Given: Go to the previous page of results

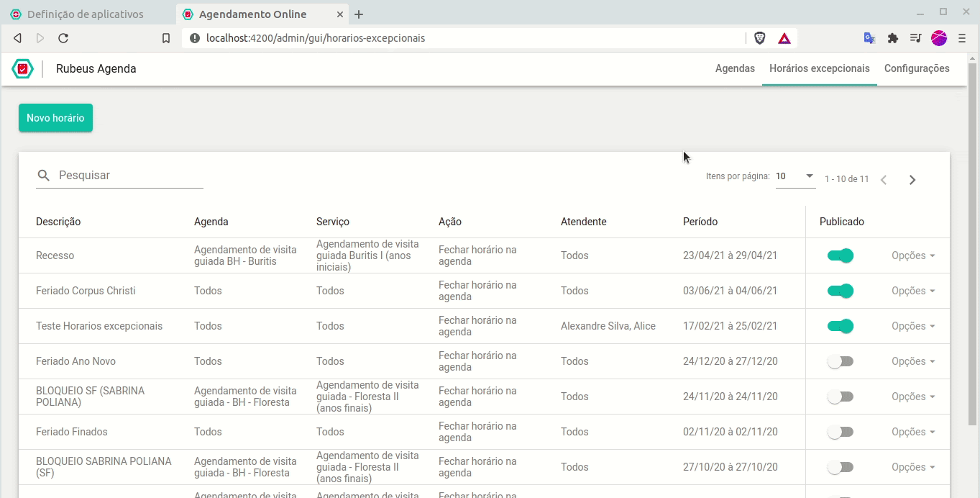Looking at the screenshot, I should [x=884, y=180].
